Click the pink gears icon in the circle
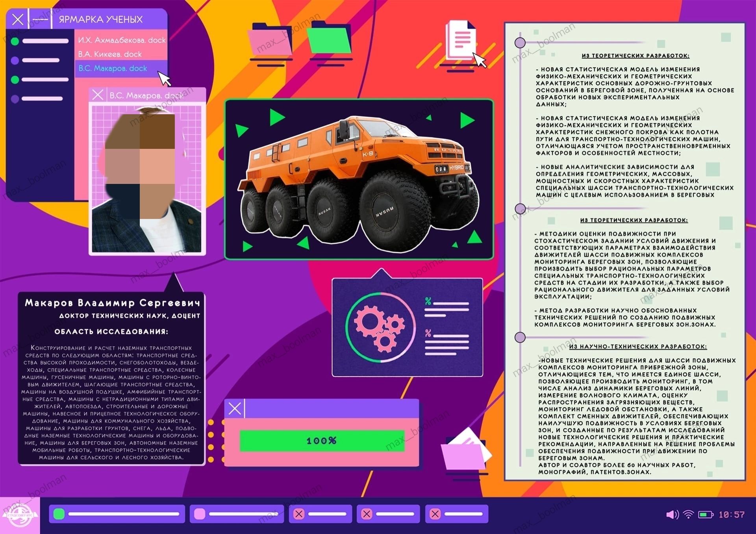This screenshot has height=534, width=756. [379, 328]
